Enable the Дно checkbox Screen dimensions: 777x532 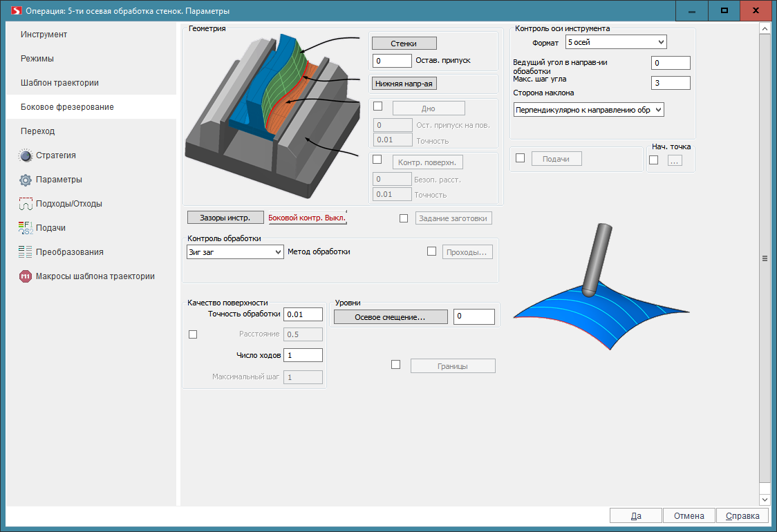pyautogui.click(x=377, y=106)
